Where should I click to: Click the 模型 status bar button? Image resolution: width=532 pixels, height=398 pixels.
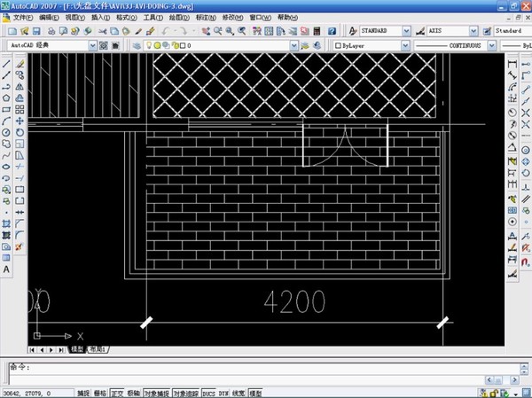point(254,394)
